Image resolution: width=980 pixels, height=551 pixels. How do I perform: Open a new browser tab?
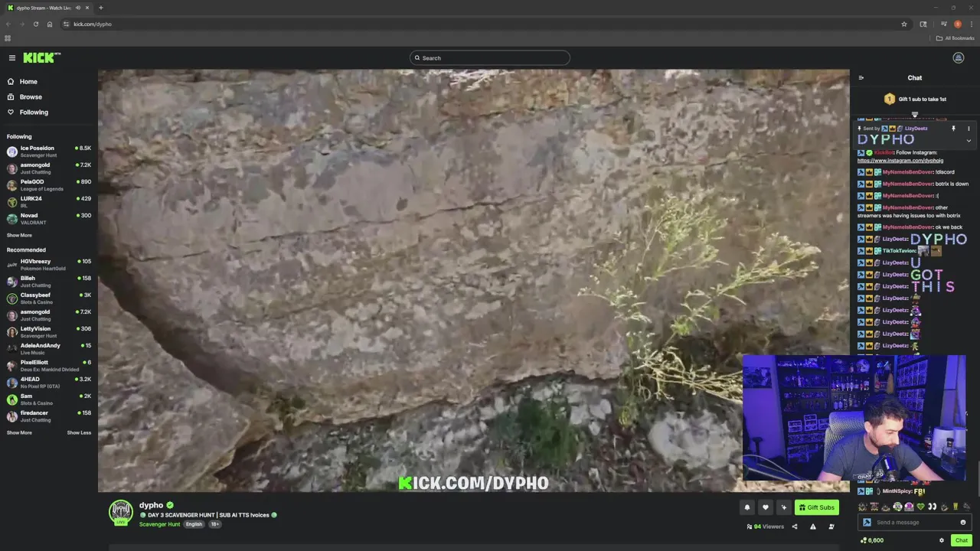tap(100, 8)
